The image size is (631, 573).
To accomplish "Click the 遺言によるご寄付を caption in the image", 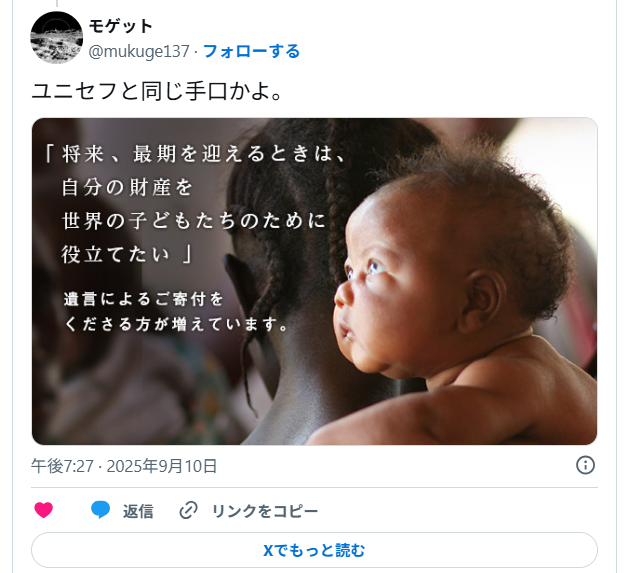I will tap(143, 299).
